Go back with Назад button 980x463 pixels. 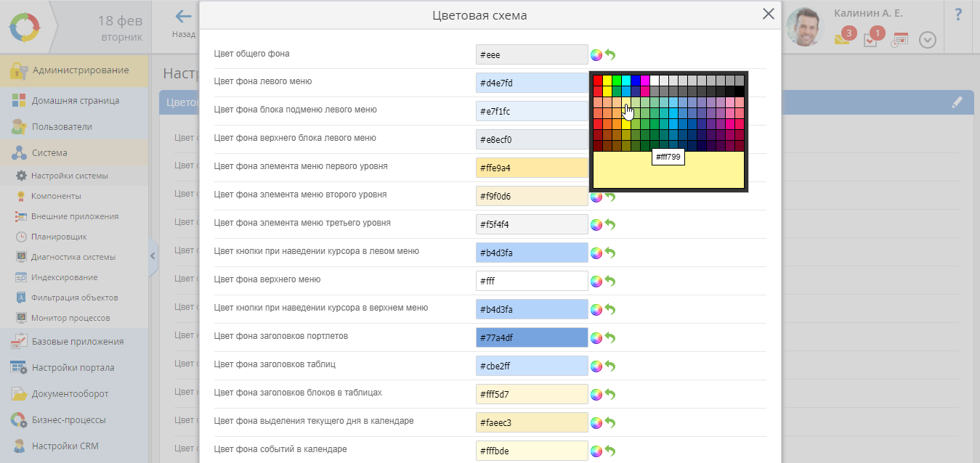tap(183, 23)
